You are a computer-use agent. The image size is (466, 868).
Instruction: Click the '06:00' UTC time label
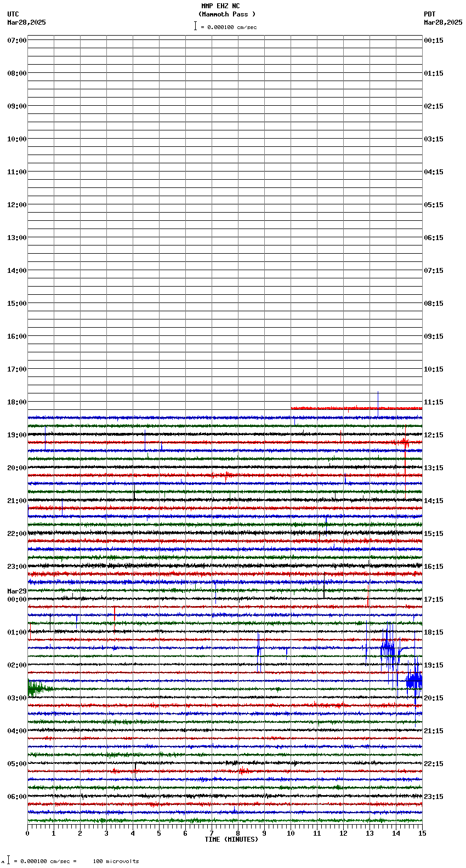point(17,797)
